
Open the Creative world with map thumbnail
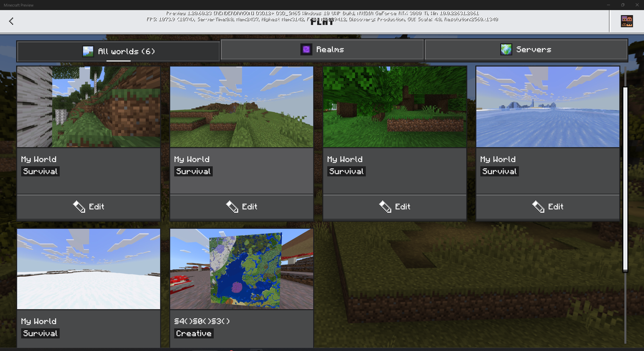tap(242, 269)
